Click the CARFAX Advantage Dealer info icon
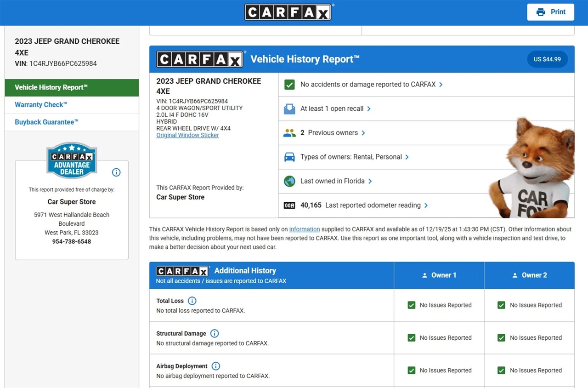Screen dimensions: 588x388 (116, 172)
